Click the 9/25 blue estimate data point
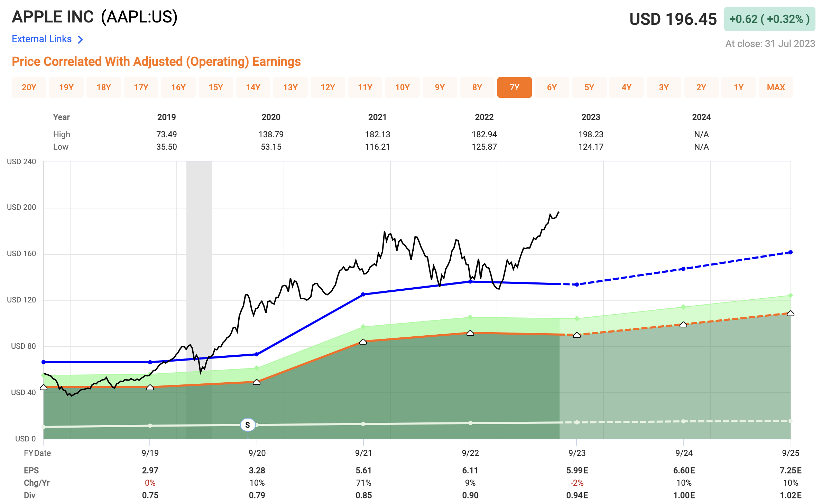The width and height of the screenshot is (821, 504). [791, 252]
